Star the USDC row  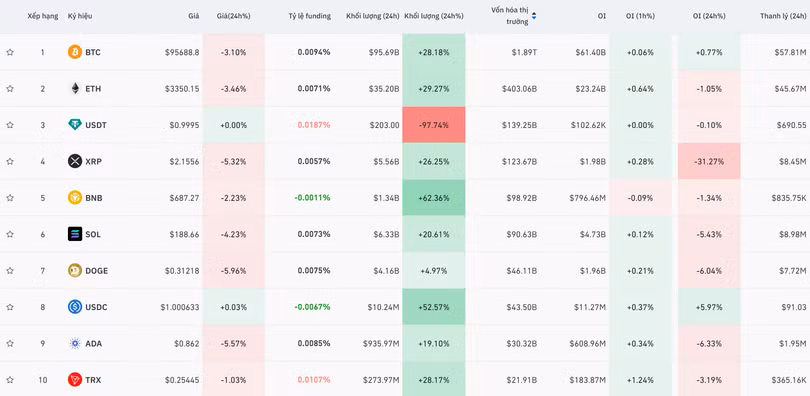pos(10,307)
